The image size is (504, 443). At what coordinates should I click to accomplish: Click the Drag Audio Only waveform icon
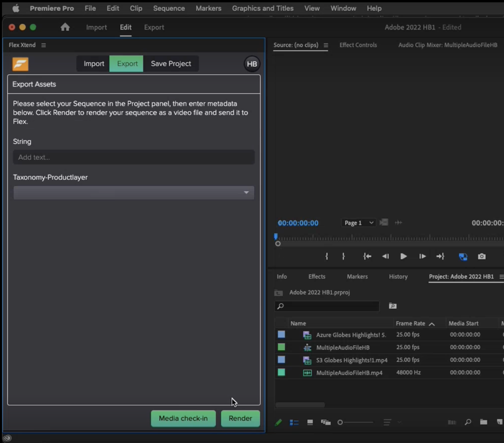[398, 222]
